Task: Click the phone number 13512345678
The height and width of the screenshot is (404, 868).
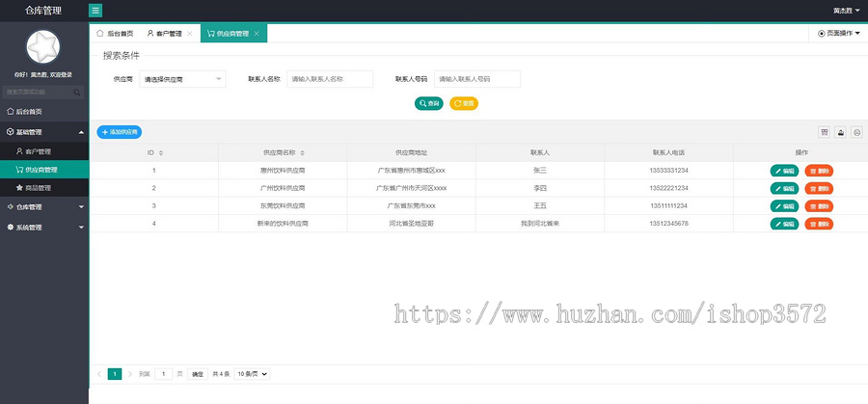Action: pyautogui.click(x=668, y=224)
